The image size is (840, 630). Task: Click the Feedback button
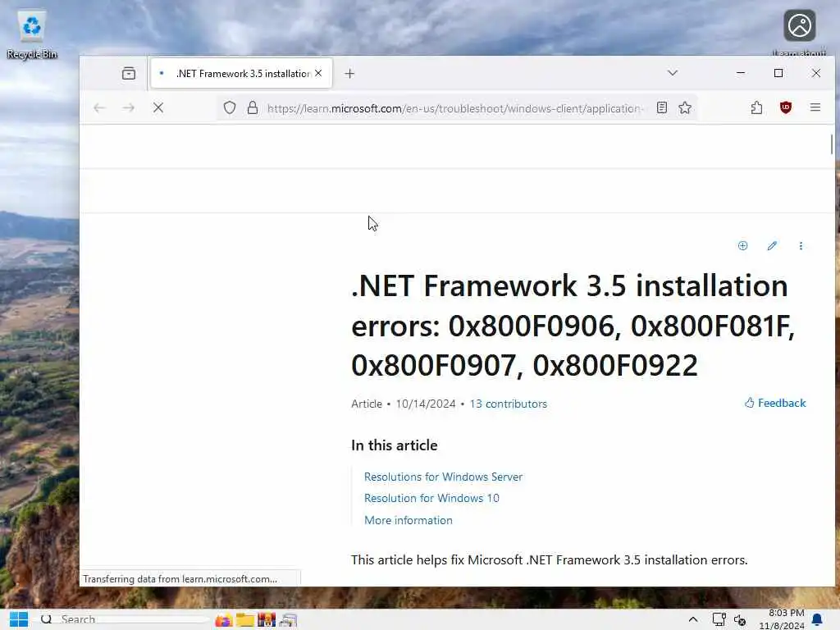click(775, 403)
